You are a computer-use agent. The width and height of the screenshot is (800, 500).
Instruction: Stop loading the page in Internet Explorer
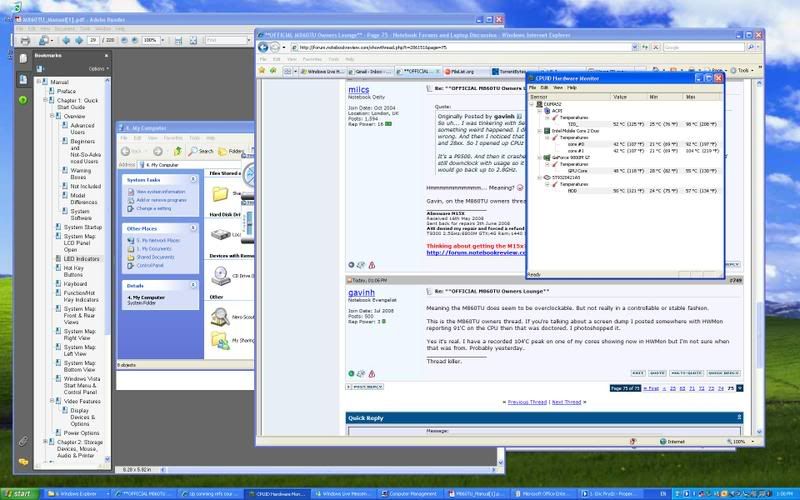[656, 47]
